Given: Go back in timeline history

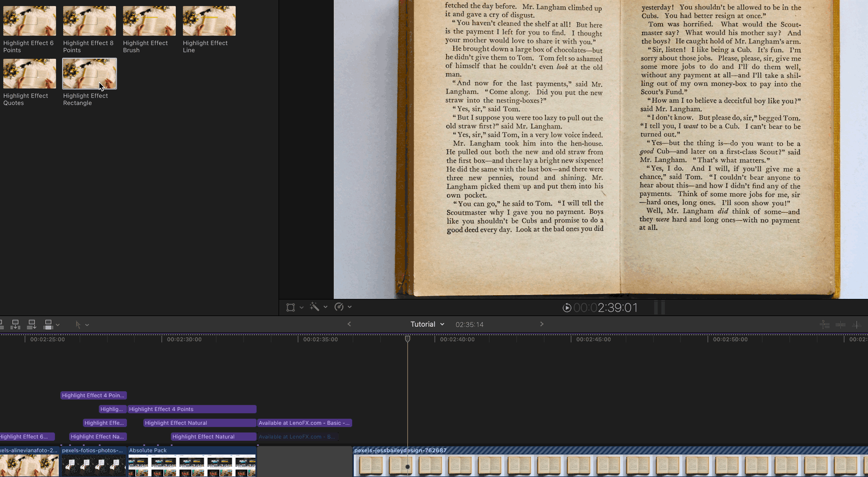Looking at the screenshot, I should 349,324.
